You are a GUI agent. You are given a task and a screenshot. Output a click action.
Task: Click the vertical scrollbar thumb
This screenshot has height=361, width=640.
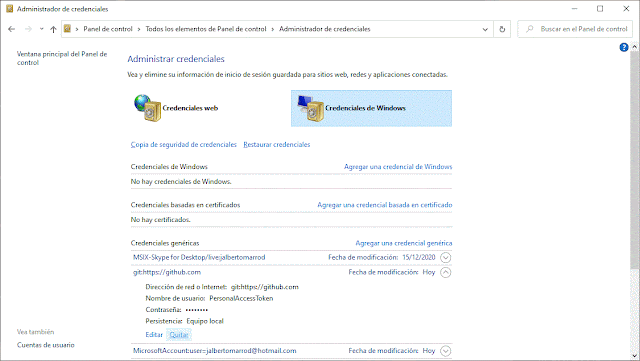pos(635,160)
